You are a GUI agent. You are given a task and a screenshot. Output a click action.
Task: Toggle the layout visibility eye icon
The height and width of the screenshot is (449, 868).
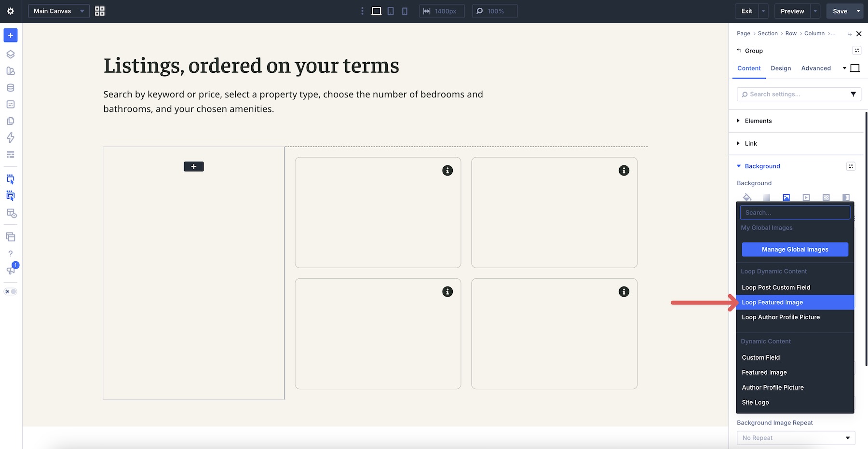click(12, 213)
